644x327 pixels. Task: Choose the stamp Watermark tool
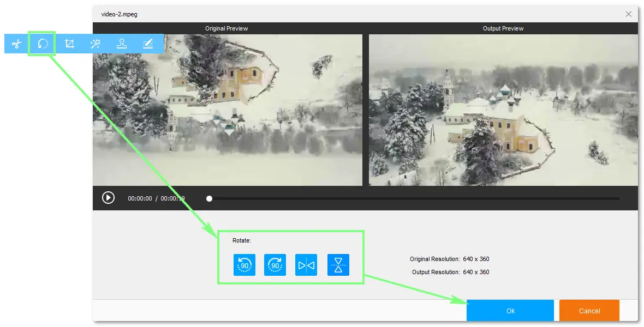[x=122, y=44]
